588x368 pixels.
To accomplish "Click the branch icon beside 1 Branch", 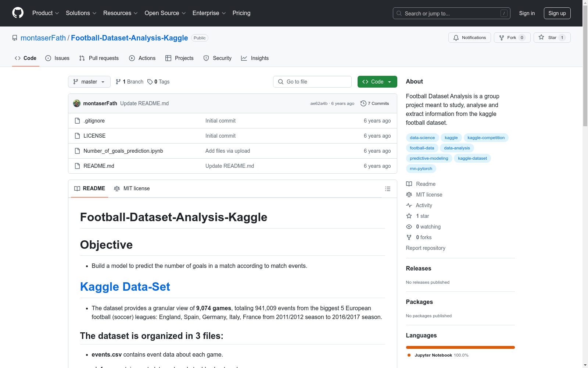I will coord(118,82).
